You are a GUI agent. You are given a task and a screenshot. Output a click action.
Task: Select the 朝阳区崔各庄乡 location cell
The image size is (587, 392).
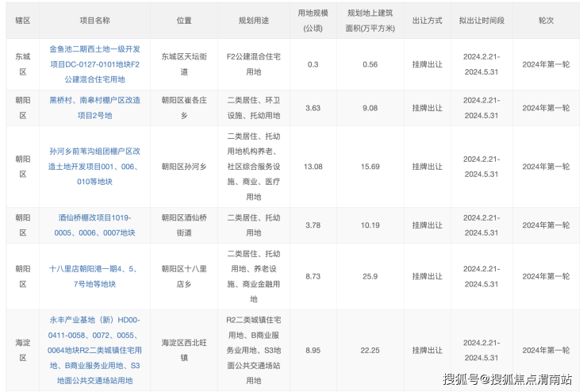click(x=184, y=107)
